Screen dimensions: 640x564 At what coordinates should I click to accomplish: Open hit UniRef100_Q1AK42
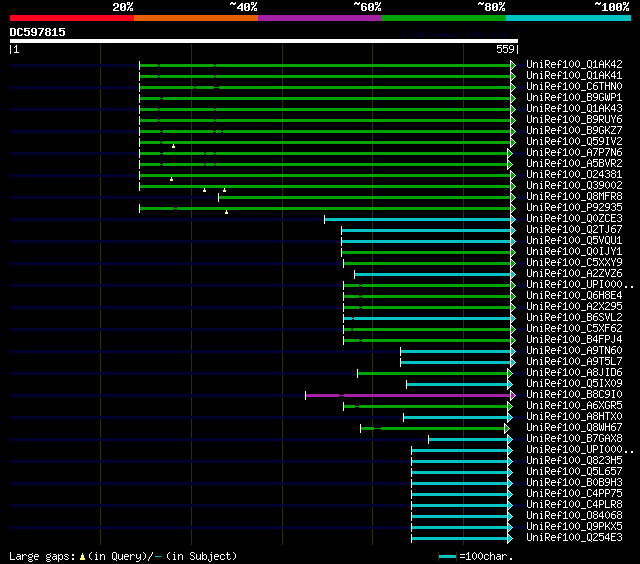(x=574, y=64)
